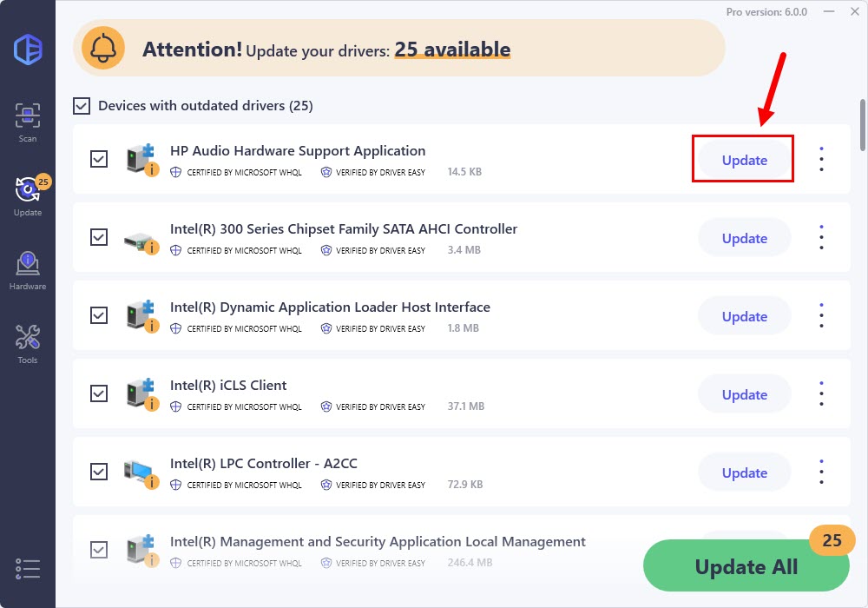Viewport: 868px width, 608px height.
Task: Uncheck Intel 300 Series SATA AHCI checkbox
Action: [99, 237]
